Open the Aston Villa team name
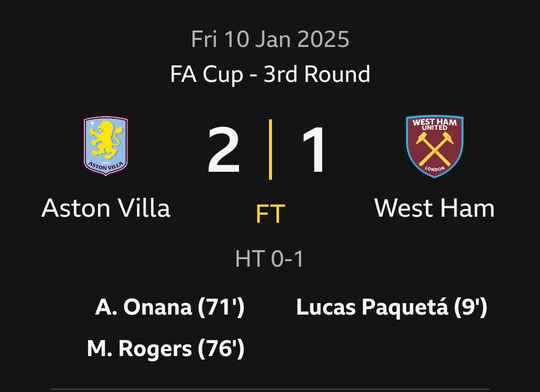 [x=105, y=208]
